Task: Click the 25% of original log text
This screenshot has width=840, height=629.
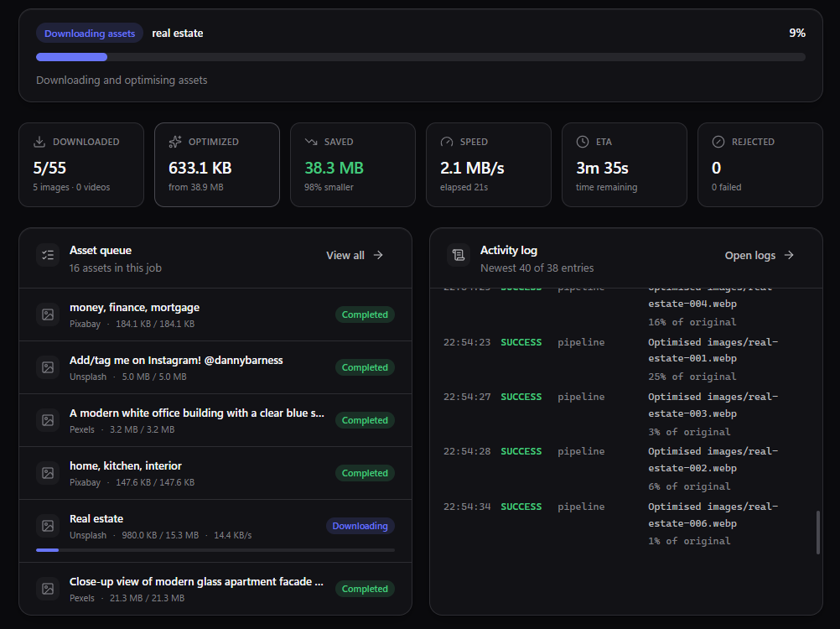Action: click(x=692, y=377)
